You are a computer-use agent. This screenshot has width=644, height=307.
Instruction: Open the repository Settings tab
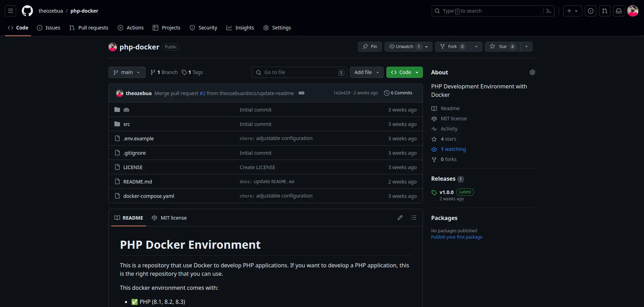[x=277, y=28]
